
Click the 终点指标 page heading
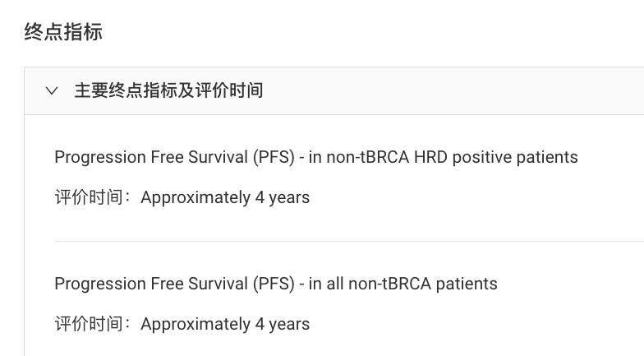(63, 32)
